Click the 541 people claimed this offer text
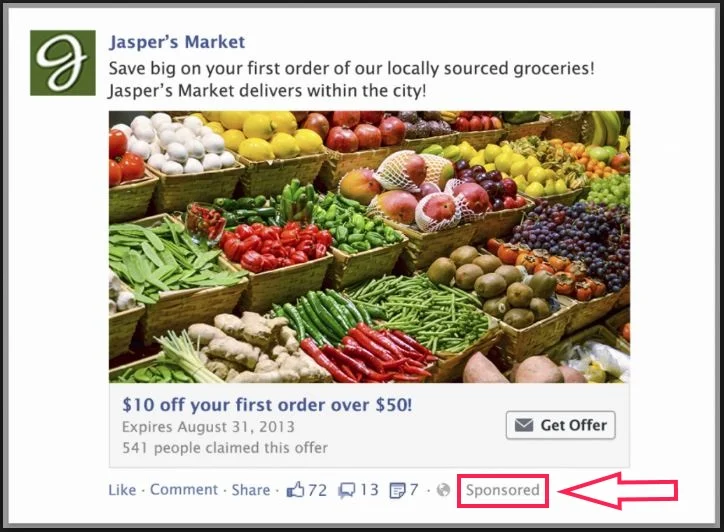 225,447
